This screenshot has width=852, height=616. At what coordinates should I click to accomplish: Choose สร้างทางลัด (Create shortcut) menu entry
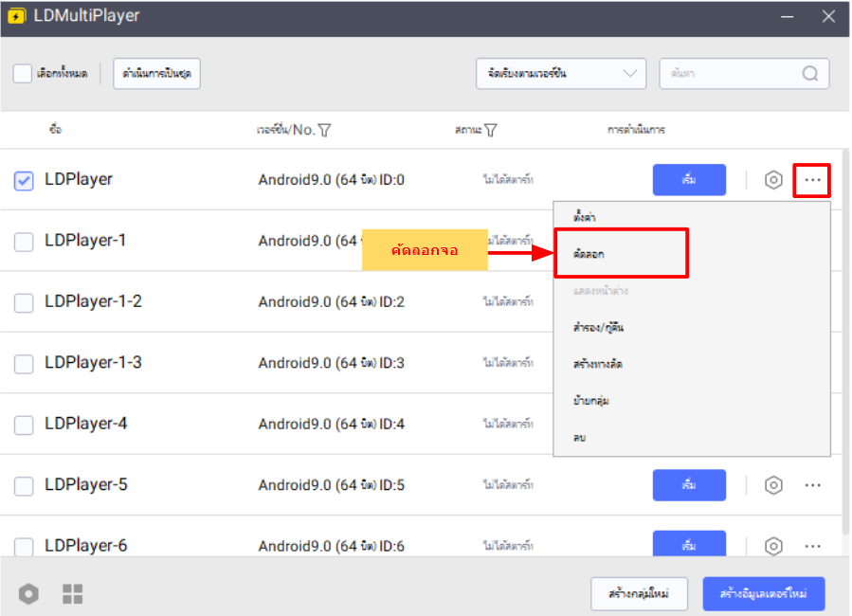(597, 364)
